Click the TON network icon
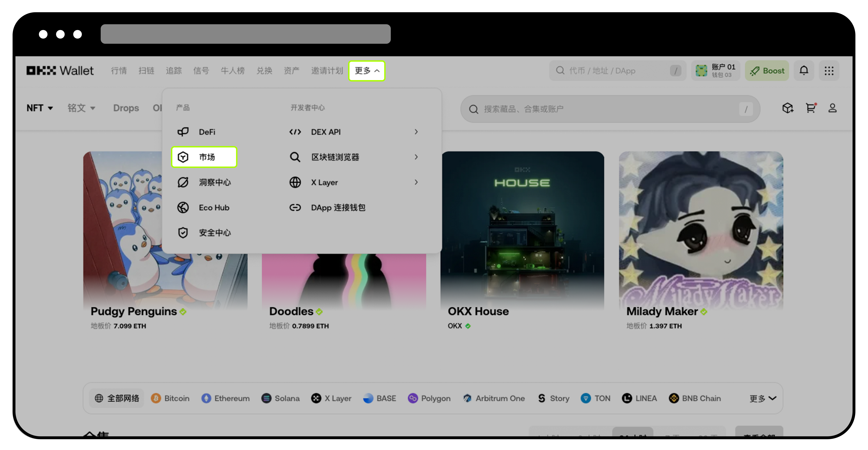This screenshot has height=450, width=868. pyautogui.click(x=586, y=398)
